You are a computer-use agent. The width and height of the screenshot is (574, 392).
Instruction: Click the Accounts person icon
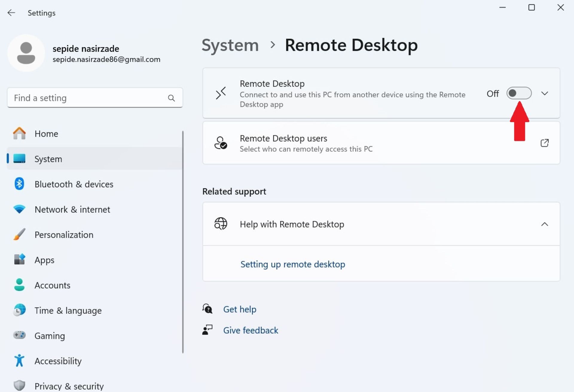(19, 285)
